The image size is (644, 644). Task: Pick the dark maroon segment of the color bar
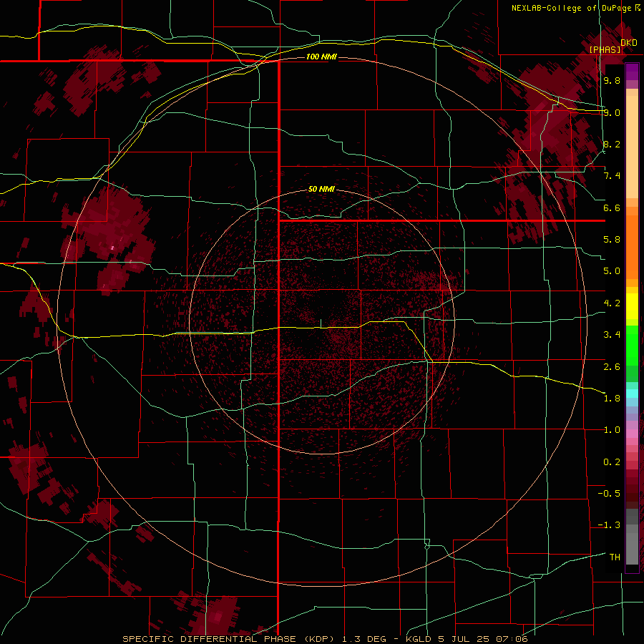(632, 493)
